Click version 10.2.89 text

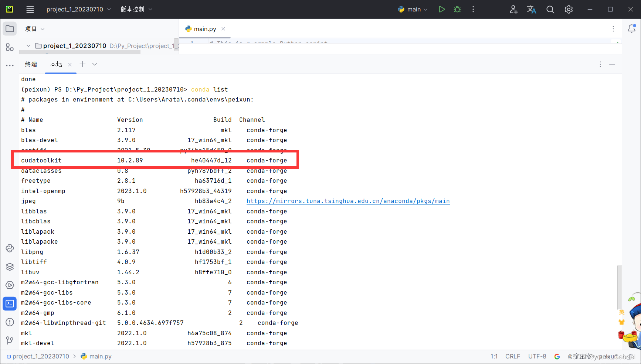[130, 161]
